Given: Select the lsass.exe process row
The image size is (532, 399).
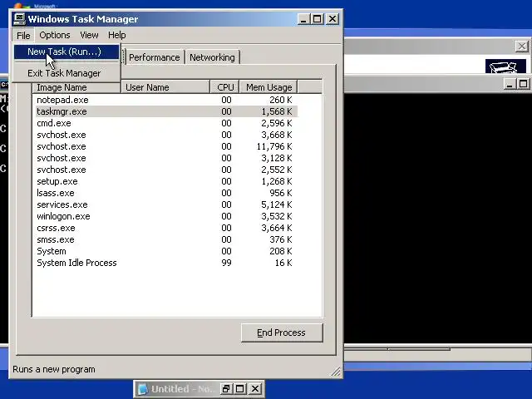Looking at the screenshot, I should [x=166, y=193].
